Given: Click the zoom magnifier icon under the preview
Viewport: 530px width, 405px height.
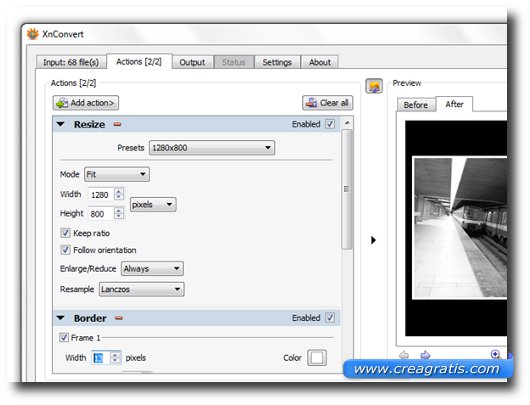Looking at the screenshot, I should pyautogui.click(x=496, y=354).
